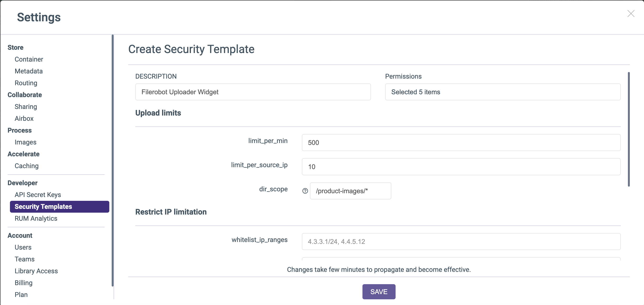Click the limit_per_source_ip field
Screen dimensions: 644x305
pyautogui.click(x=461, y=167)
